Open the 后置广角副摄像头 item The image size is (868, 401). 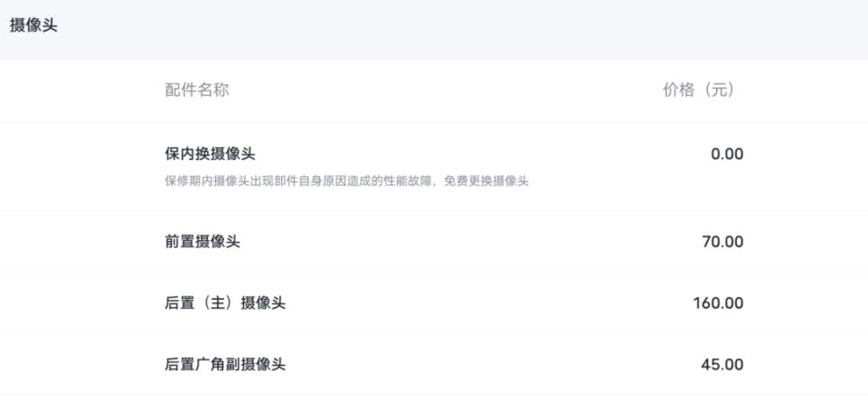coord(225,365)
